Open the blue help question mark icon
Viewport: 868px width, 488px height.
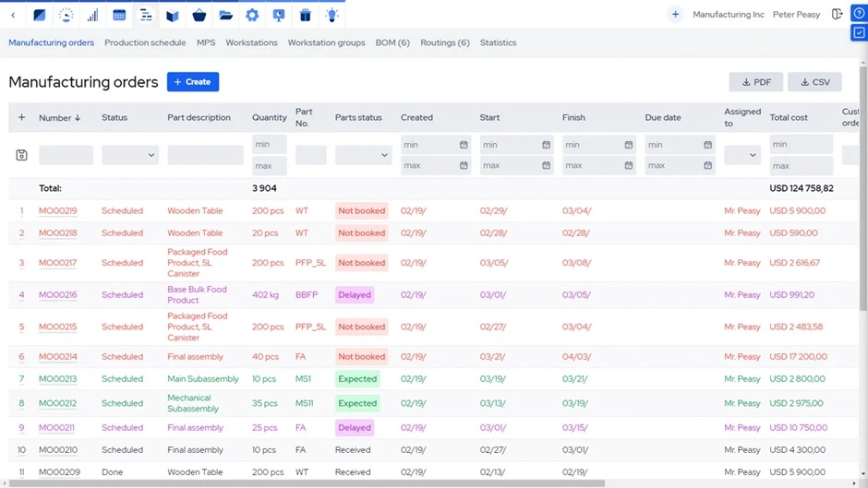(858, 14)
